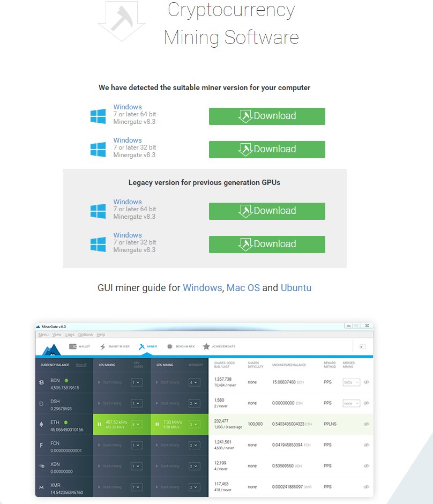Screen dimensions: 433x504
Task: Toggle the eye icon on the XDN row
Action: pos(366,466)
